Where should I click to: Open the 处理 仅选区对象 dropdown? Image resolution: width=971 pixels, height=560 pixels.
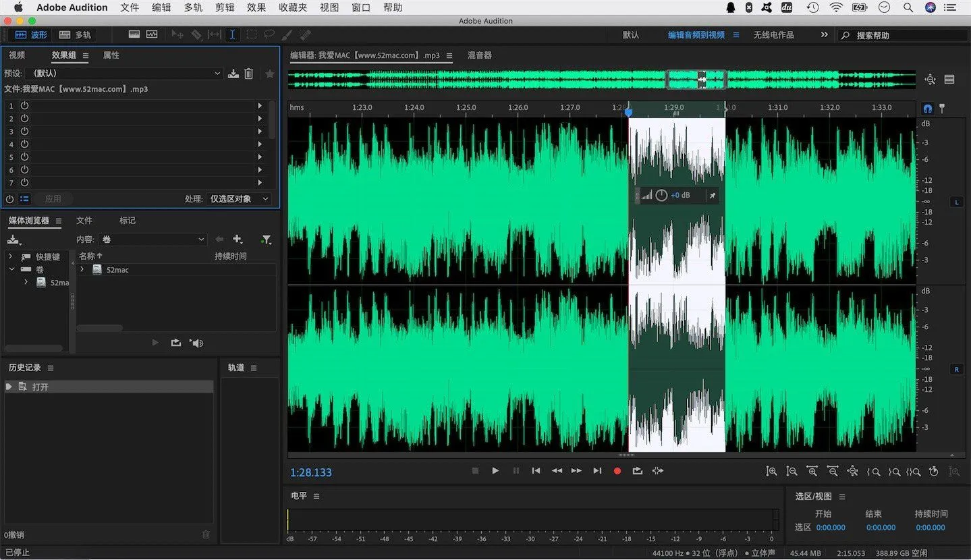[x=239, y=199]
